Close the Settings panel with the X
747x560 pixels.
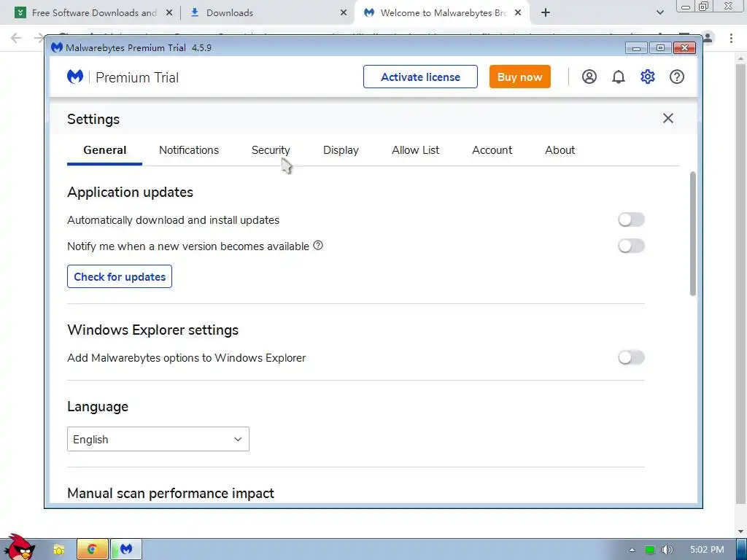coord(668,118)
